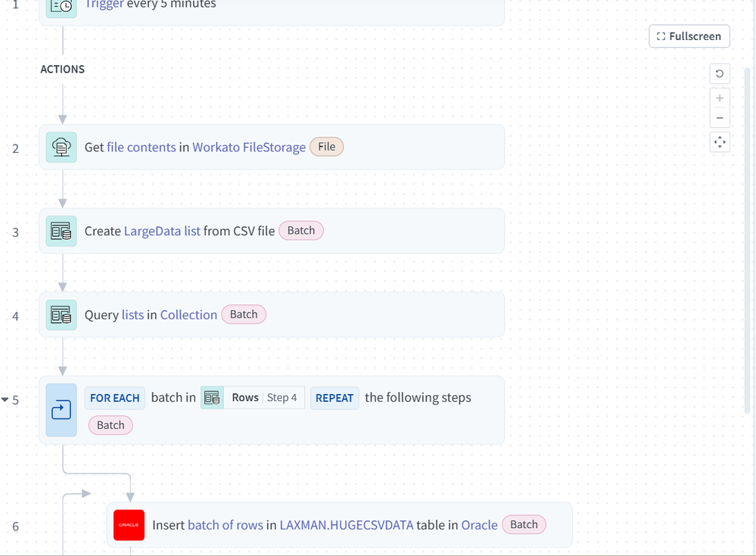Screen dimensions: 756x556
Task: Click the ACTIONS section label
Action: 62,70
